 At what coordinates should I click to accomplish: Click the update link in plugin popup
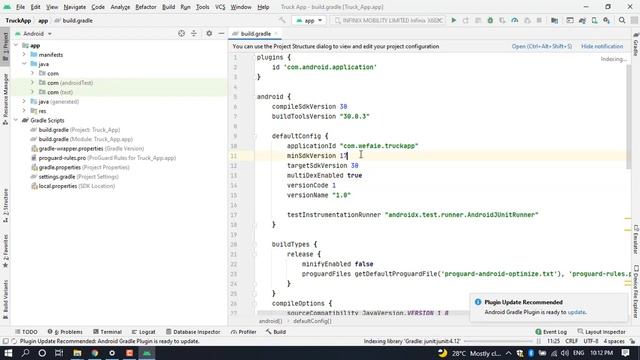coord(576,312)
